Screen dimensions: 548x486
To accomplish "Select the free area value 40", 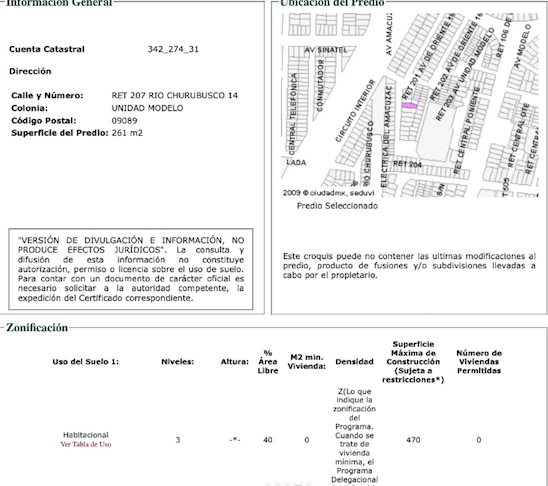I will 268,440.
